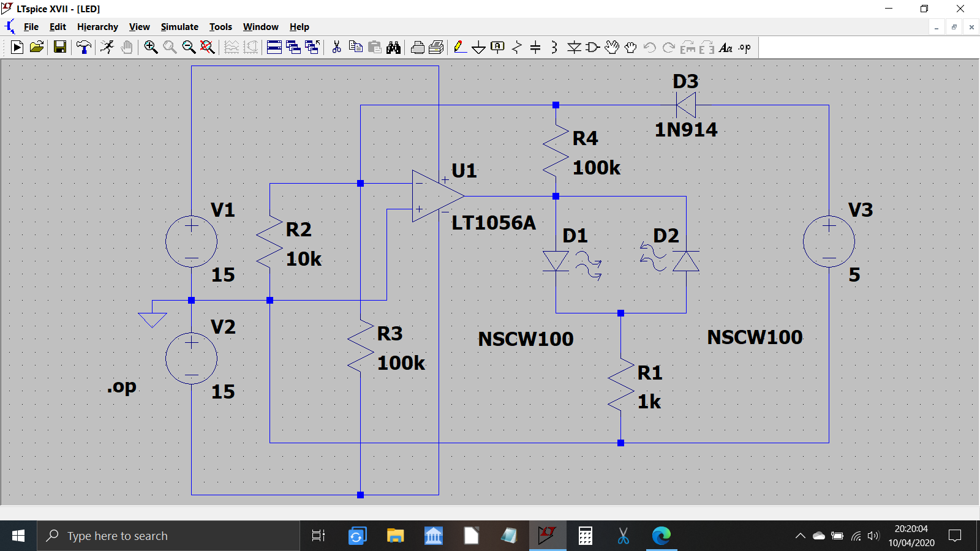
Task: Open the Simulate menu
Action: point(179,27)
